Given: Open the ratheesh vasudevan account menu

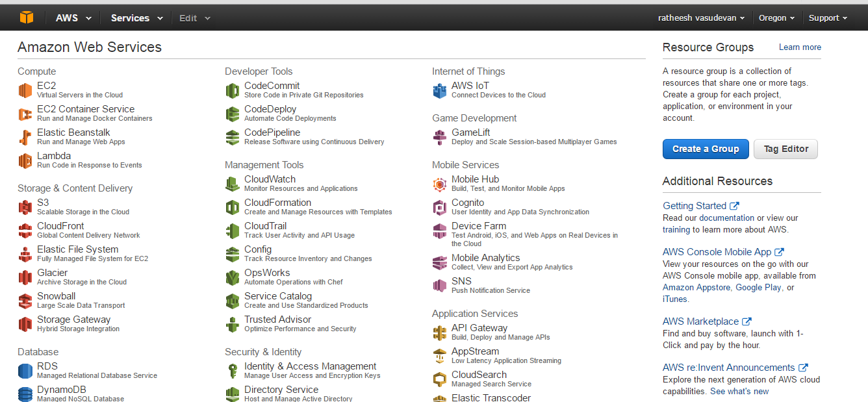Looking at the screenshot, I should (x=701, y=18).
